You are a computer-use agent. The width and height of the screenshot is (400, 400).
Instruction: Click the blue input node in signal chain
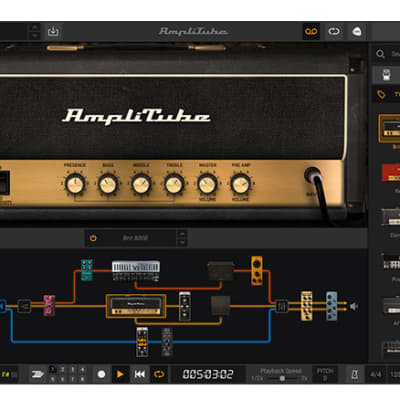click(2, 306)
